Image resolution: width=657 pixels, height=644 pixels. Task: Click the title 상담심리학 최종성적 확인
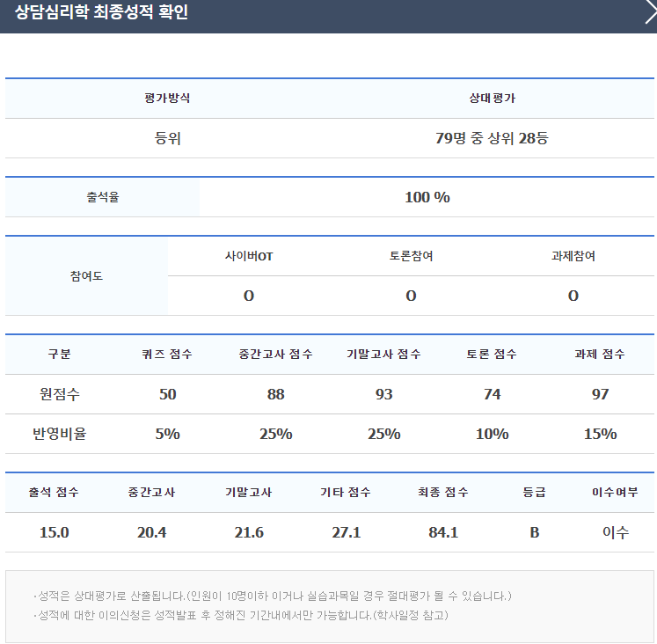(x=101, y=11)
